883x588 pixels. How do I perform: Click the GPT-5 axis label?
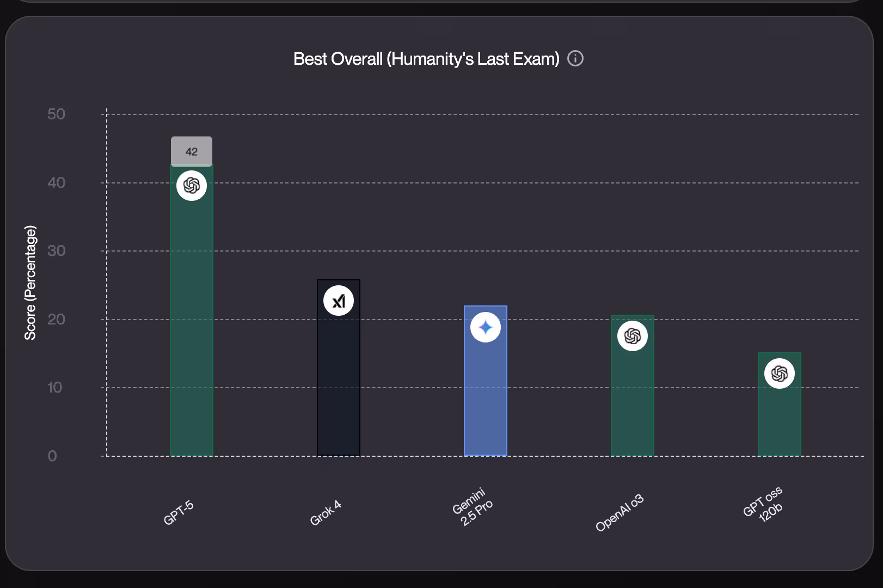tap(179, 513)
